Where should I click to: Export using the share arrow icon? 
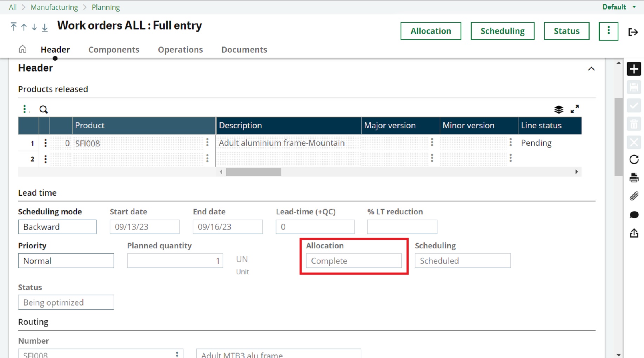click(634, 233)
